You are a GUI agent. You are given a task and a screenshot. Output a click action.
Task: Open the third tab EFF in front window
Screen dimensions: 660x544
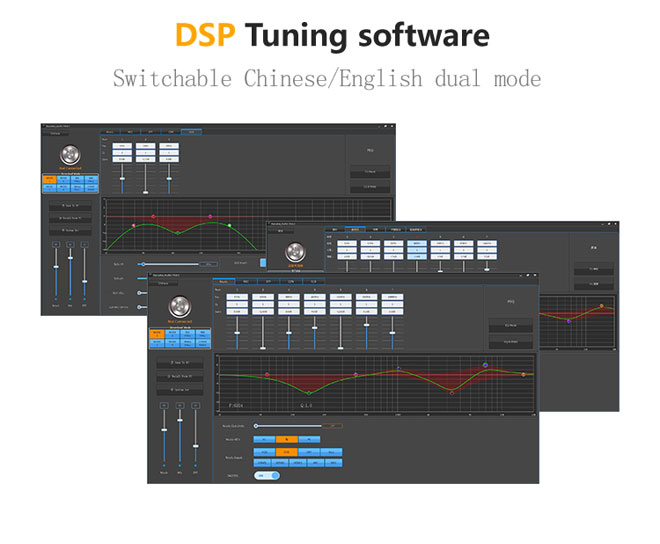[269, 281]
